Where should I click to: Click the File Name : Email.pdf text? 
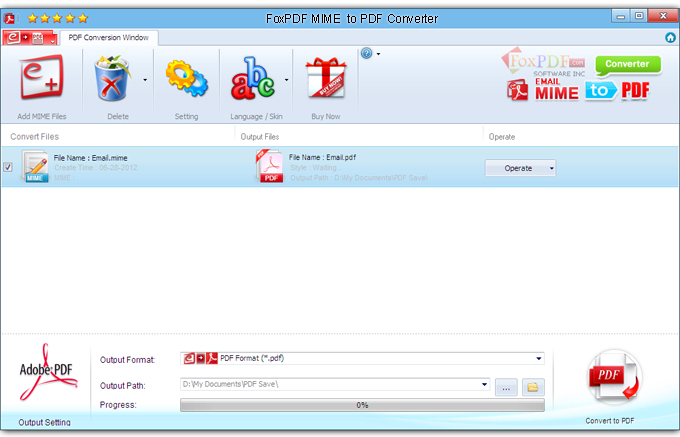pyautogui.click(x=322, y=157)
